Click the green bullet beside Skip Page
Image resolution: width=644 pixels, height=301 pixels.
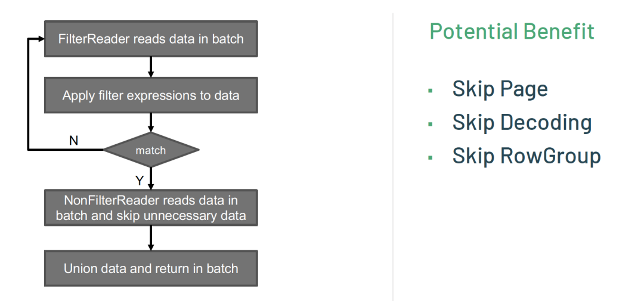pos(431,90)
